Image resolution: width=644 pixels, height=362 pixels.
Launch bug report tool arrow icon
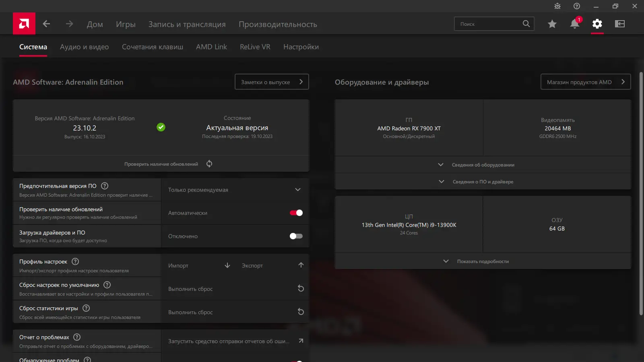point(301,341)
